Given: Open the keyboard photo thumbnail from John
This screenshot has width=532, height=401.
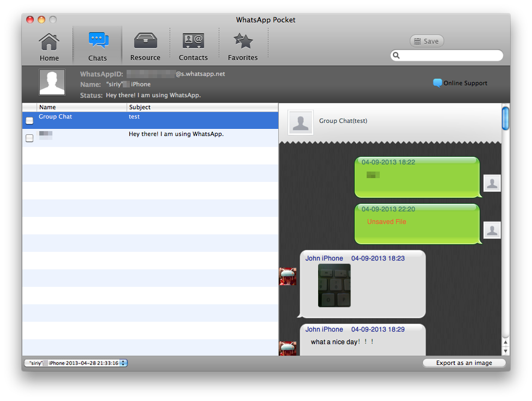Looking at the screenshot, I should (334, 285).
